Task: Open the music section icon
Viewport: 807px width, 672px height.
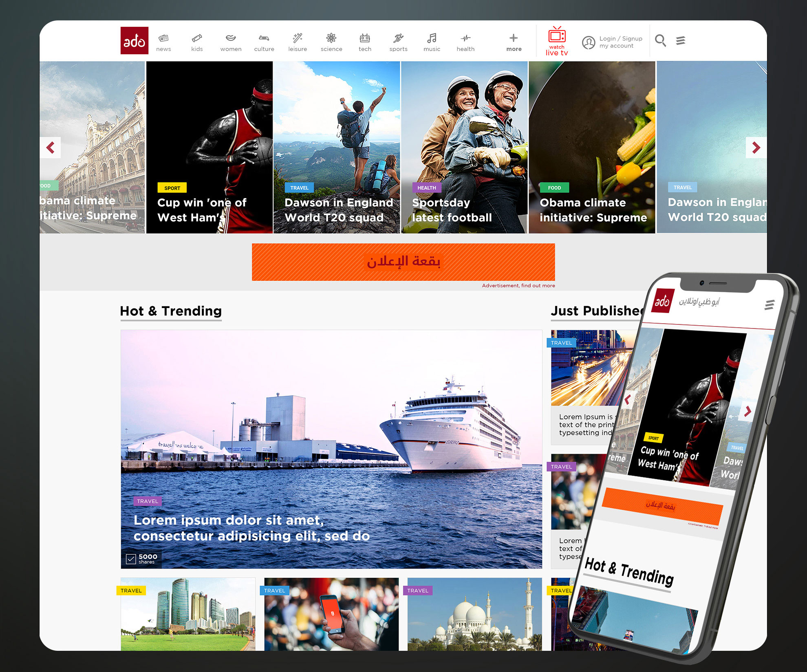Action: click(x=432, y=38)
